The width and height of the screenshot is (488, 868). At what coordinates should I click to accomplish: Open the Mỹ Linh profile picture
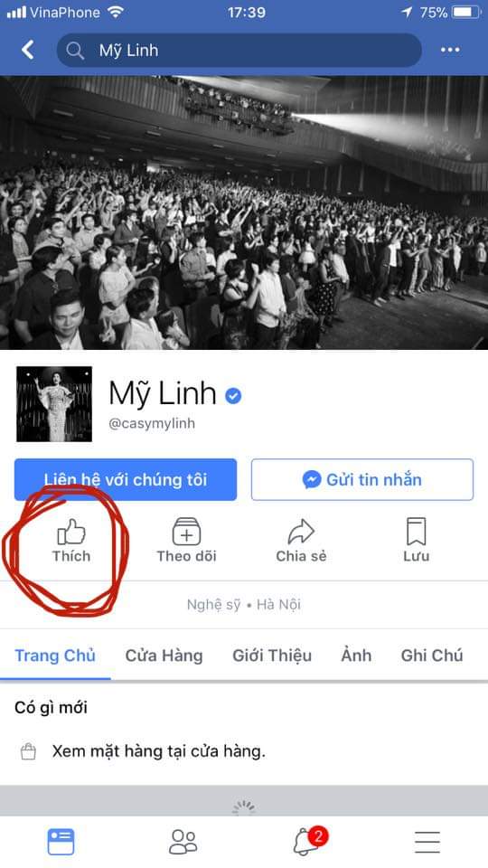click(54, 403)
